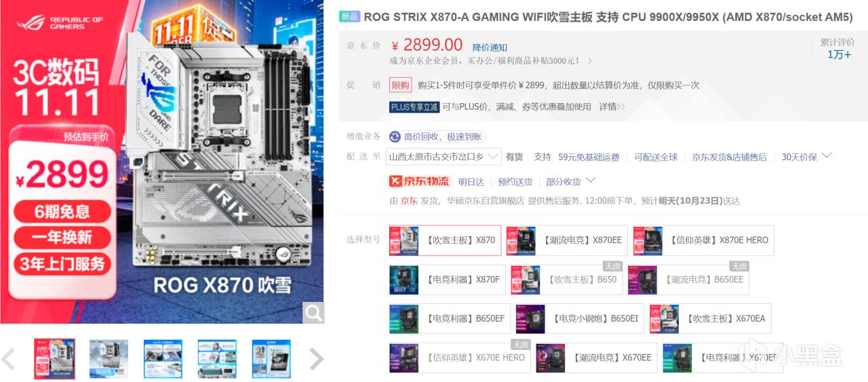This screenshot has width=868, height=382.
Task: Open the main product image
Action: pos(162,161)
